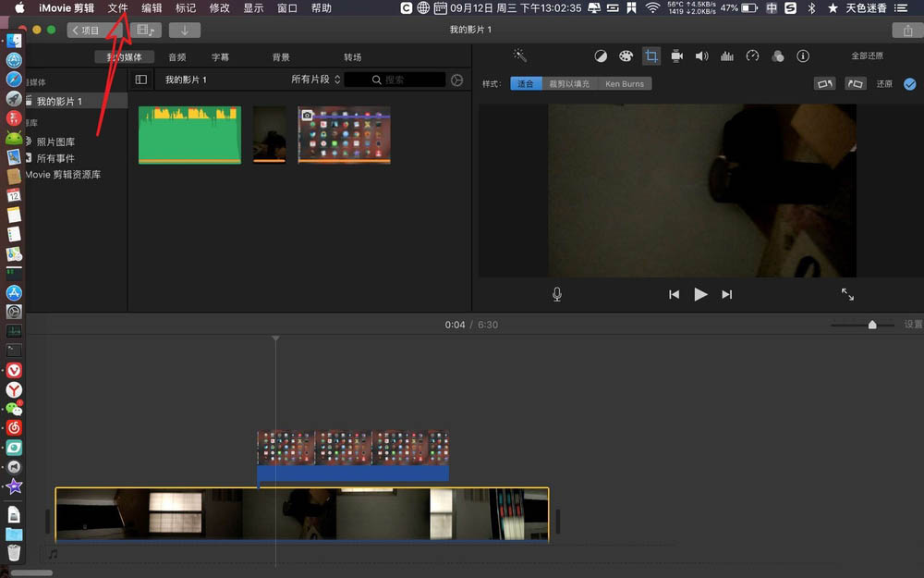This screenshot has width=924, height=578.
Task: Open the color balance tool
Action: 601,56
